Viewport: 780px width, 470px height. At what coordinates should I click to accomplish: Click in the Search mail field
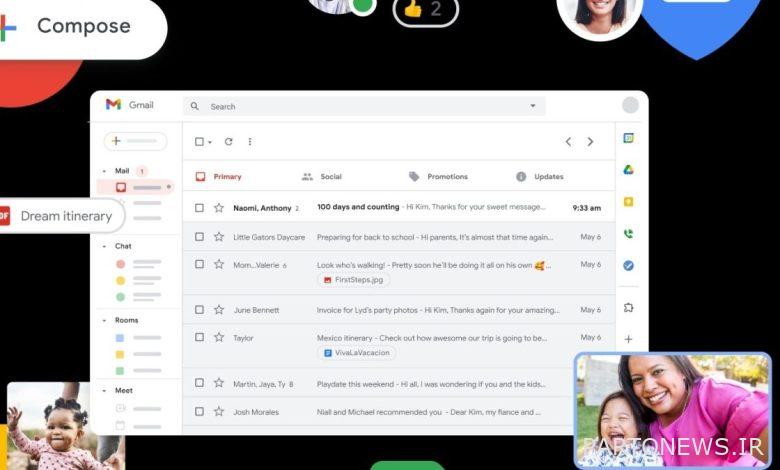click(364, 106)
